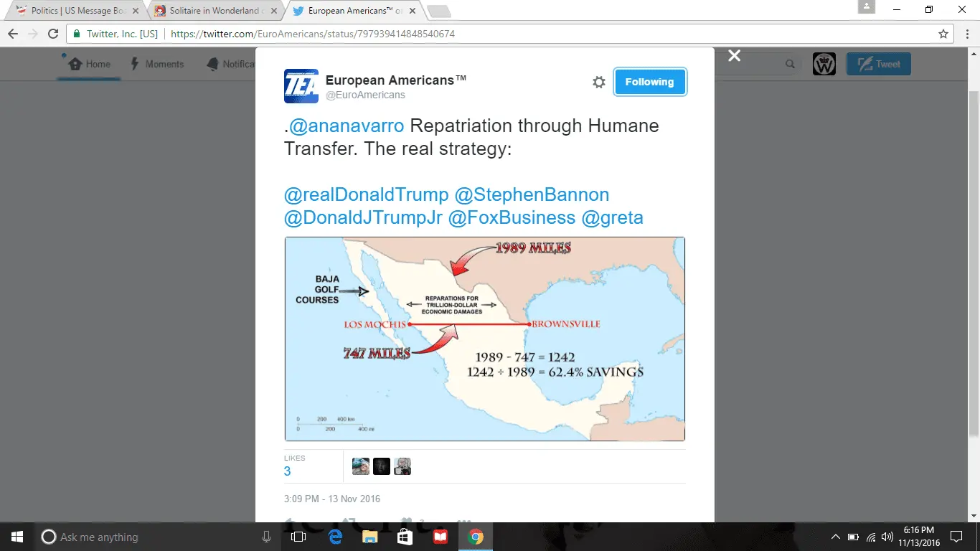The width and height of the screenshot is (980, 551).
Task: Open the @ananavarro mention
Action: [x=347, y=126]
